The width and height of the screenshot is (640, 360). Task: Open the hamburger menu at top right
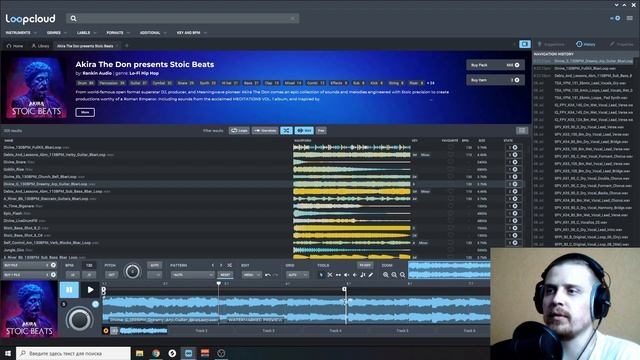pyautogui.click(x=630, y=18)
